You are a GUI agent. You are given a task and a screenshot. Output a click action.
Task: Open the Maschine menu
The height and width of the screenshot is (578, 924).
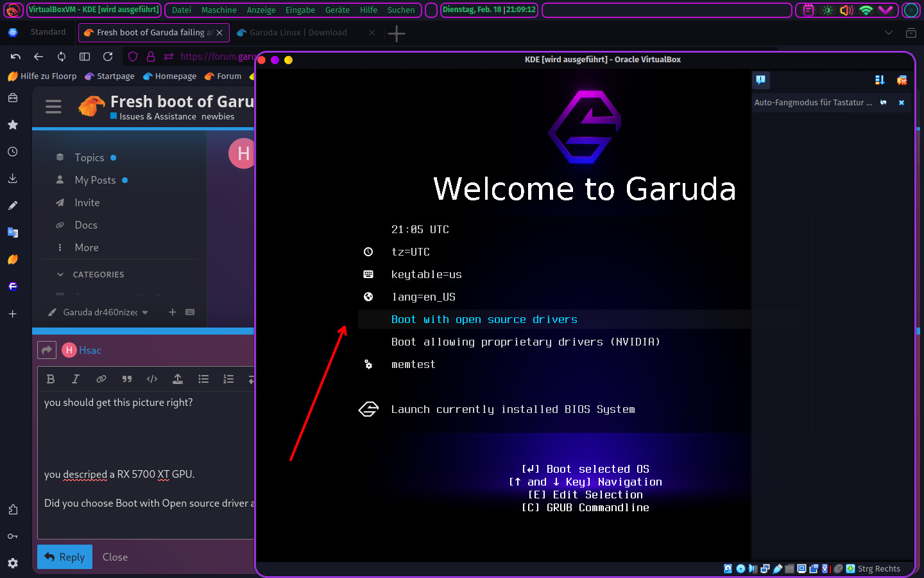coord(219,10)
